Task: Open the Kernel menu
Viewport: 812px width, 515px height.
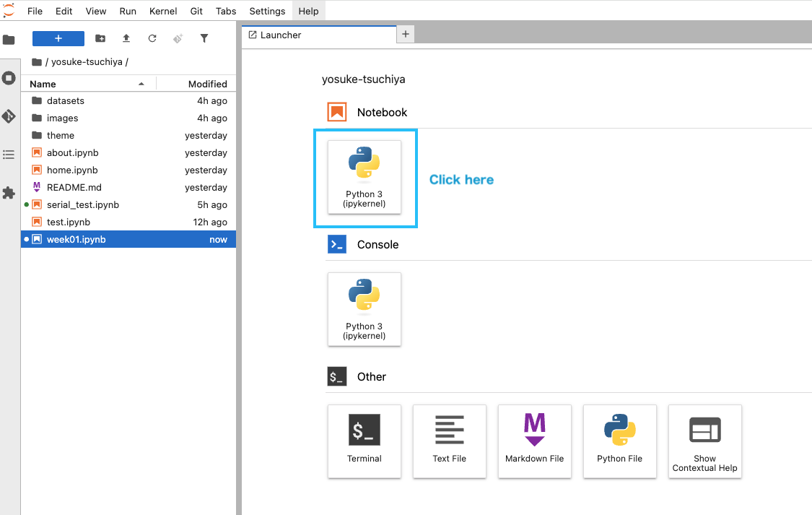Action: [x=163, y=11]
